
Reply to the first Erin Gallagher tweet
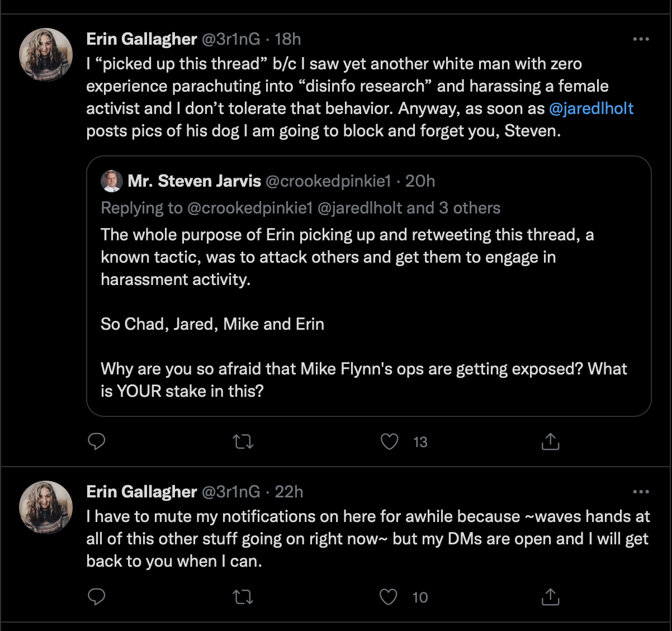[97, 442]
